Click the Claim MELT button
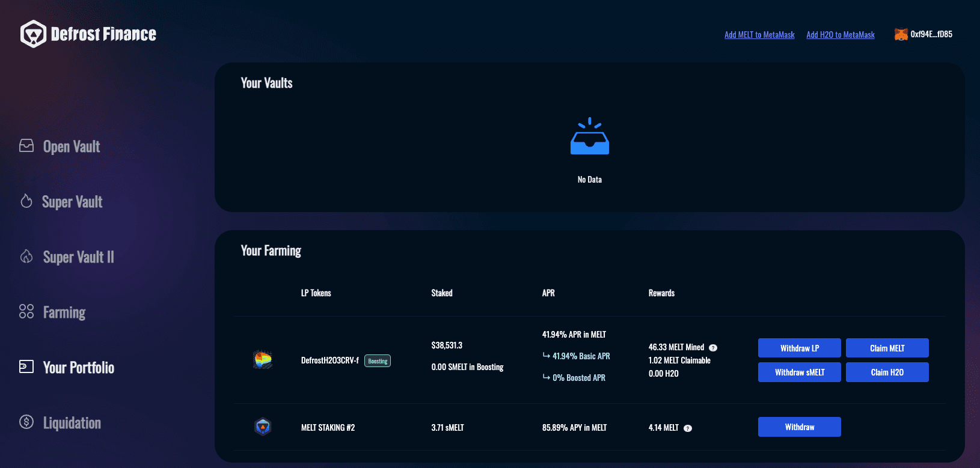This screenshot has height=468, width=980. 887,348
